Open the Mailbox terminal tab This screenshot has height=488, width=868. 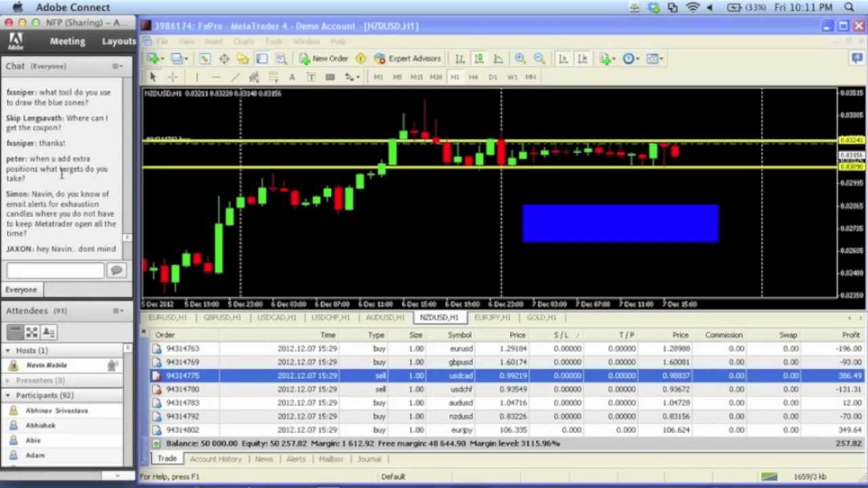(331, 459)
